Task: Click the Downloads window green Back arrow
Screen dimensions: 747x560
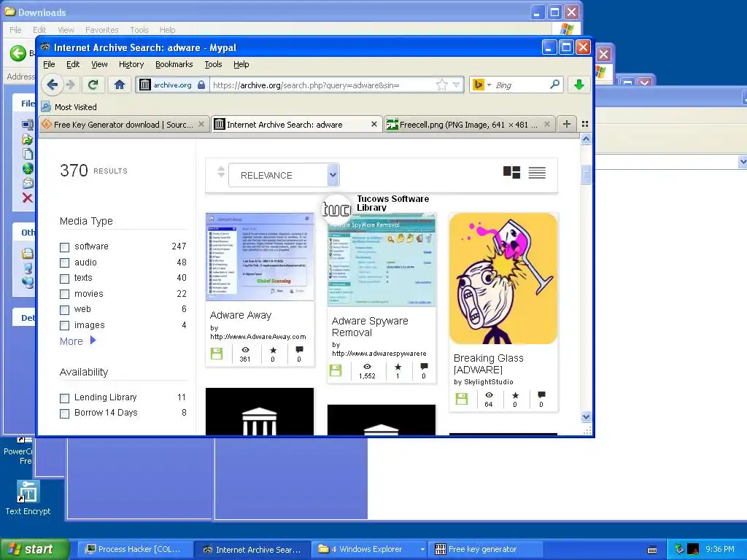Action: pyautogui.click(x=18, y=52)
